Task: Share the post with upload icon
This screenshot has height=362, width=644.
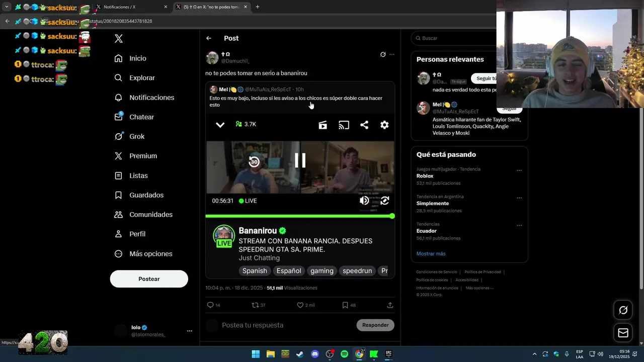Action: coord(390,305)
